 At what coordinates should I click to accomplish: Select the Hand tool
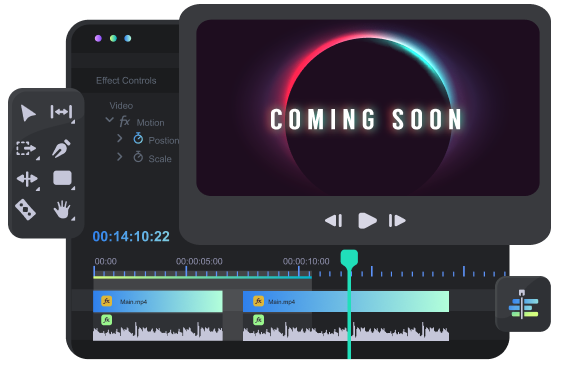click(62, 210)
